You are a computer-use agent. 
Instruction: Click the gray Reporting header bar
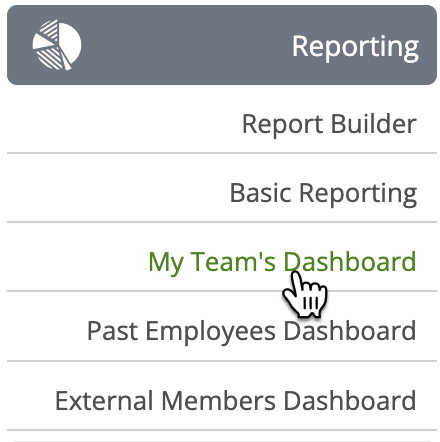pos(222,45)
